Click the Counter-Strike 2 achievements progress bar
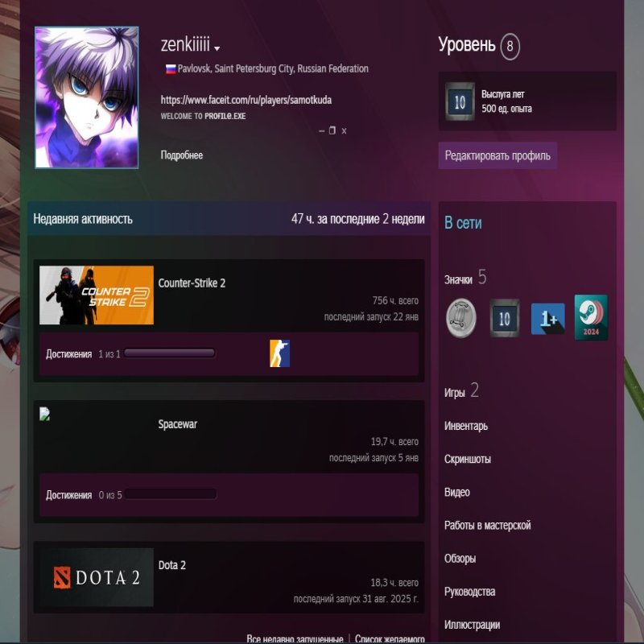 click(169, 353)
